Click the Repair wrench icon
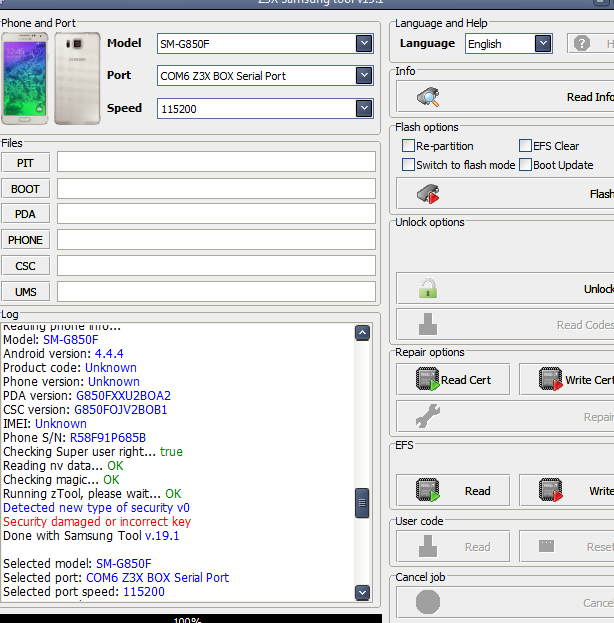The height and width of the screenshot is (623, 614). [428, 416]
